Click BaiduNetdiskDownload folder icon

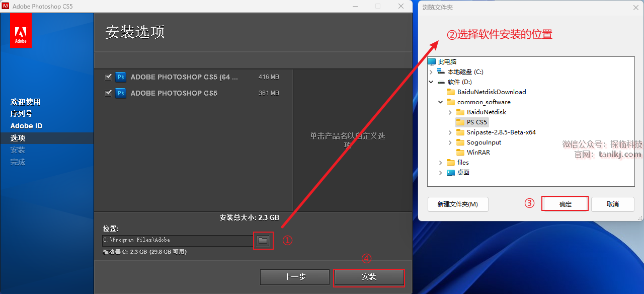(x=451, y=92)
